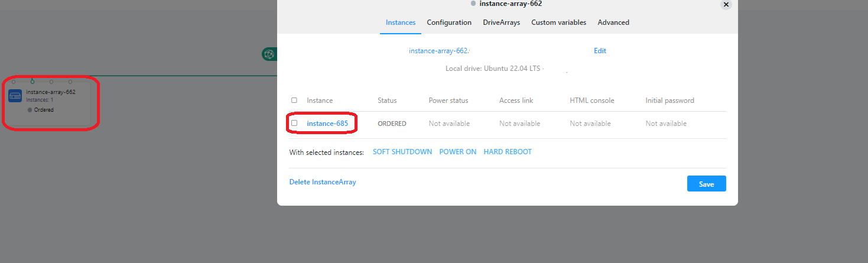The image size is (868, 263).
Task: Click the Edit link next to the array name
Action: click(x=600, y=51)
